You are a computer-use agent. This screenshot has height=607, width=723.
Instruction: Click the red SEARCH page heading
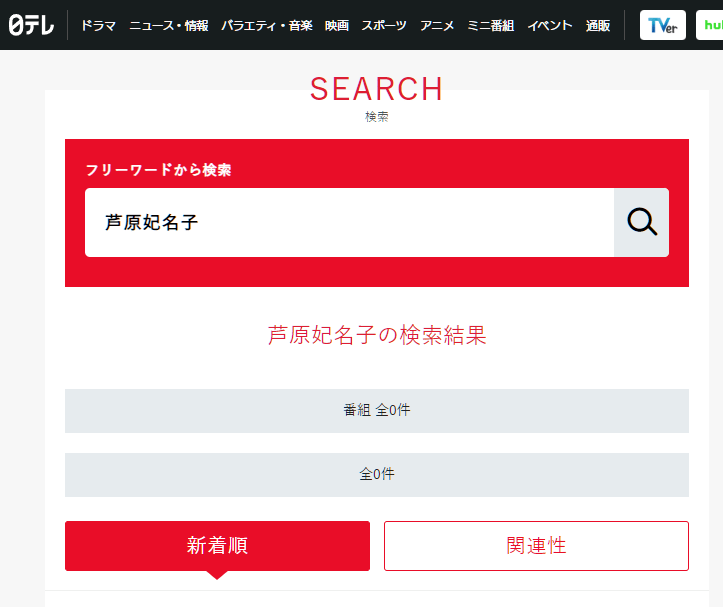[x=376, y=89]
